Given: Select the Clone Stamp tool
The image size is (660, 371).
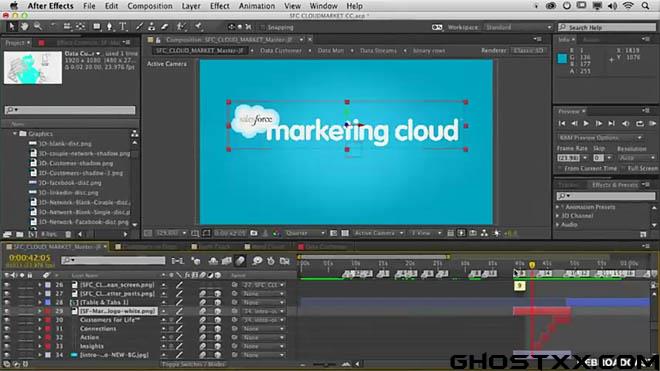Looking at the screenshot, I should (x=151, y=27).
